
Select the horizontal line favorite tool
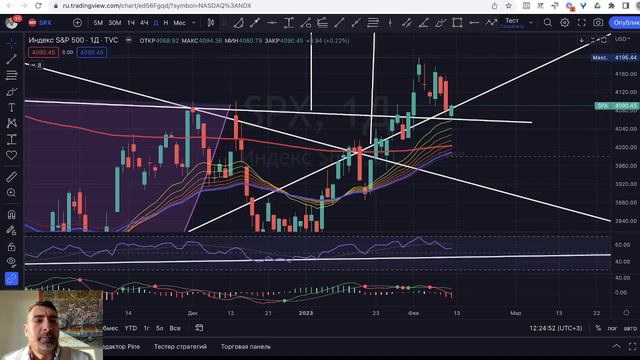click(272, 23)
